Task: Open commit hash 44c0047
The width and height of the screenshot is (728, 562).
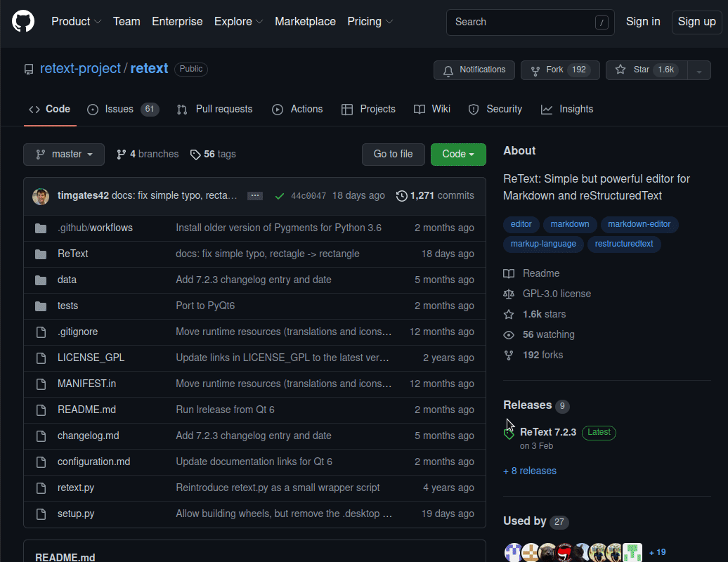Action: tap(308, 196)
